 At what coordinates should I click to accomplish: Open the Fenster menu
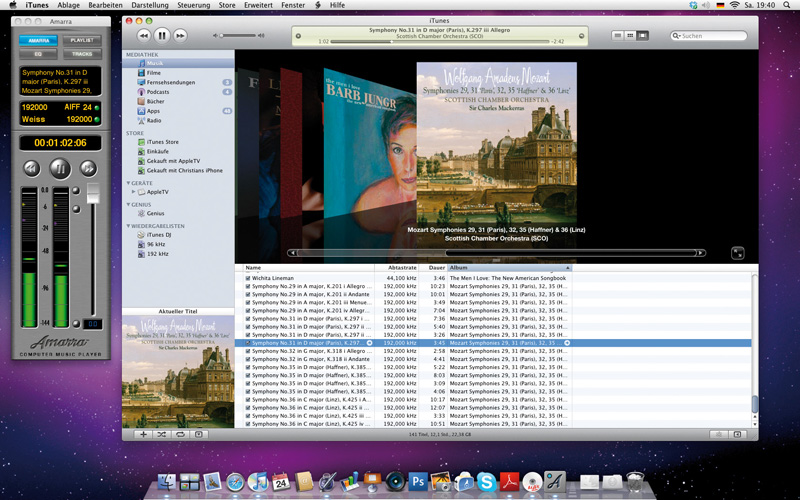coord(293,5)
